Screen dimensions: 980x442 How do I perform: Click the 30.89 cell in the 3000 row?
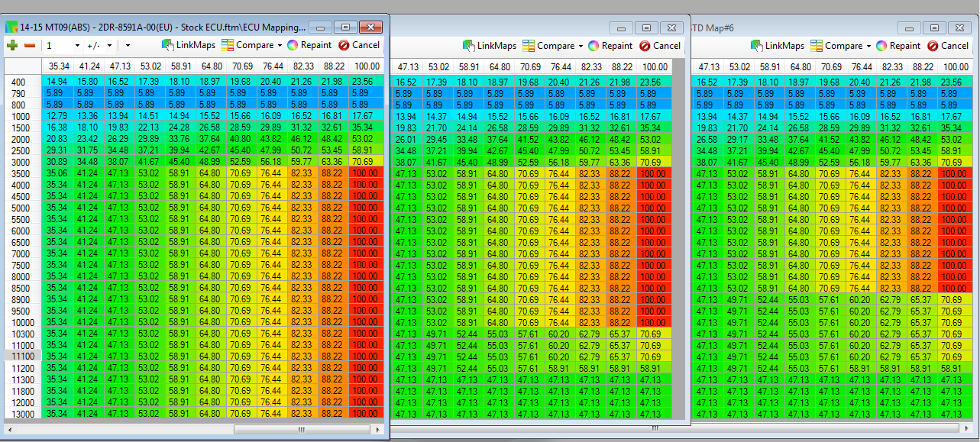click(x=57, y=162)
